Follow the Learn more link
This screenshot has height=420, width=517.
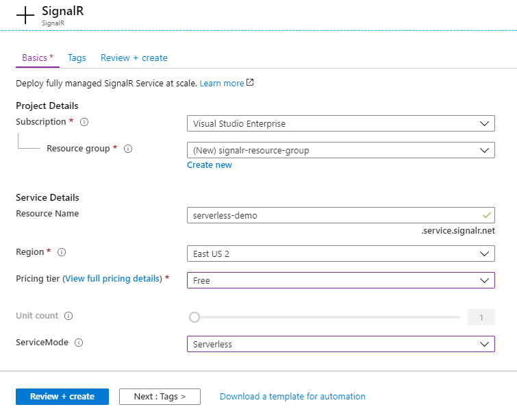point(222,84)
